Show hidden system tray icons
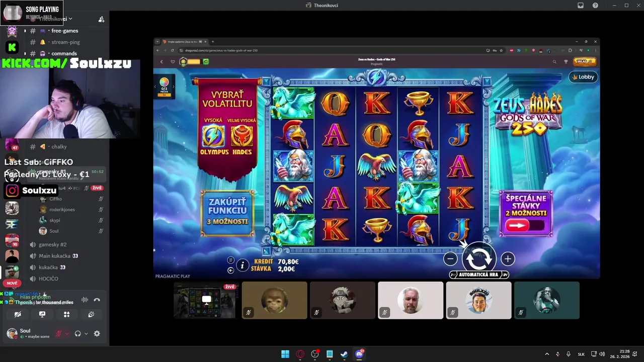Image resolution: width=644 pixels, height=362 pixels. pos(547,354)
